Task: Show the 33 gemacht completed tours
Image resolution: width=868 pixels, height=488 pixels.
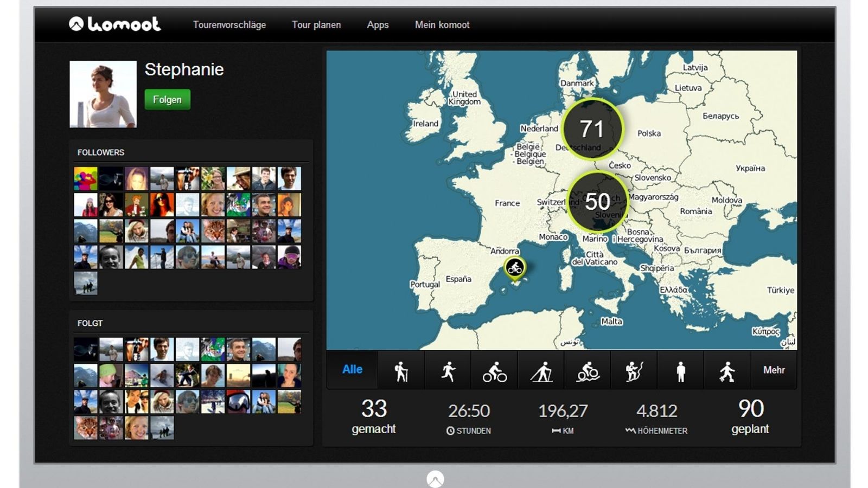Action: 374,416
